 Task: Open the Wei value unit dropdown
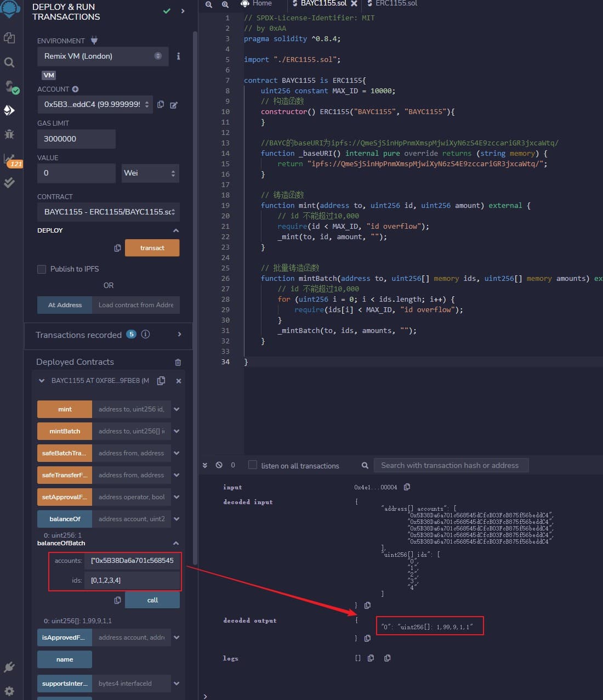click(150, 173)
